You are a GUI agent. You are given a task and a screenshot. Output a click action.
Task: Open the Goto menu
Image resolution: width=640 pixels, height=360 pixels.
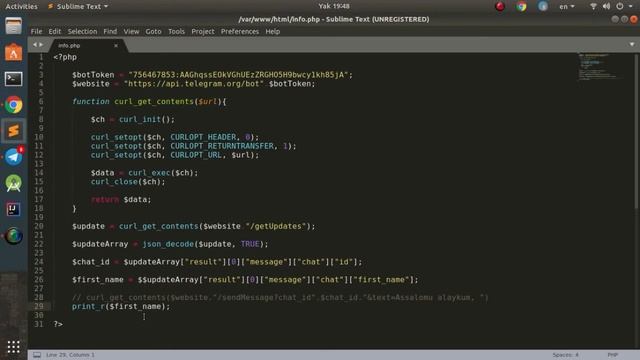(153, 31)
